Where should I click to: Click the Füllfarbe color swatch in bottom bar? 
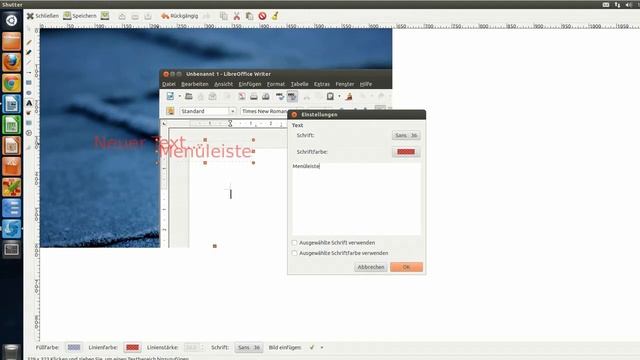pos(74,347)
